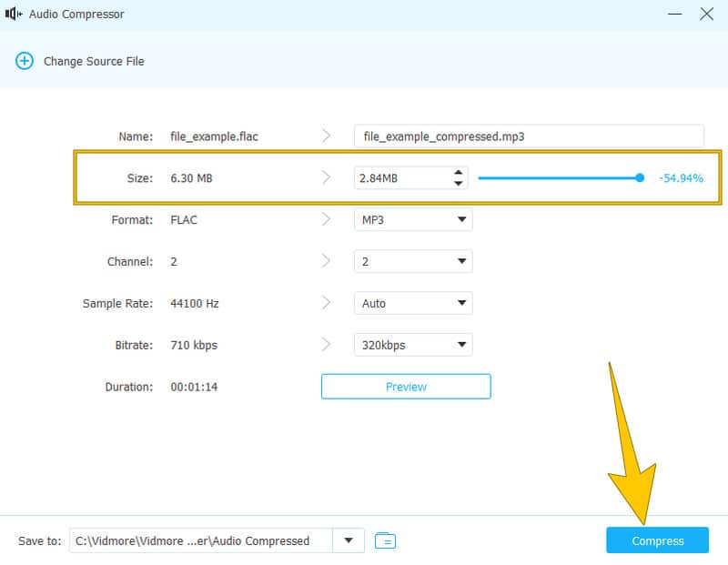The height and width of the screenshot is (565, 728).
Task: Click the Audio Compressor speaker icon
Action: (x=14, y=15)
